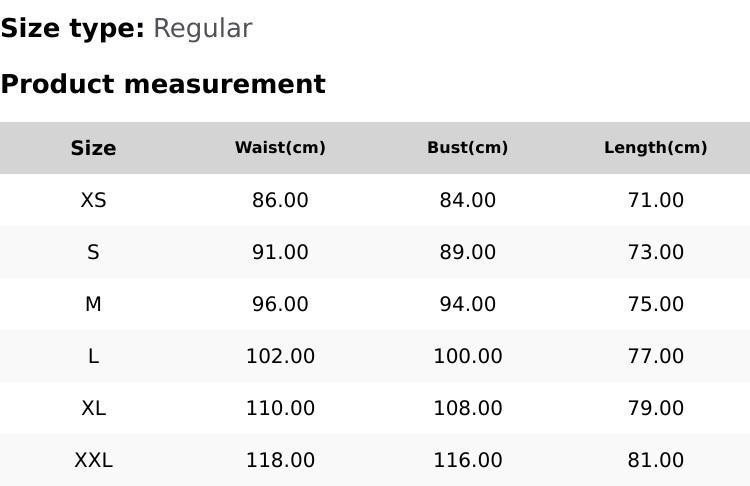Click the 108.00 bust value for XL
The image size is (750, 486).
[x=467, y=408]
